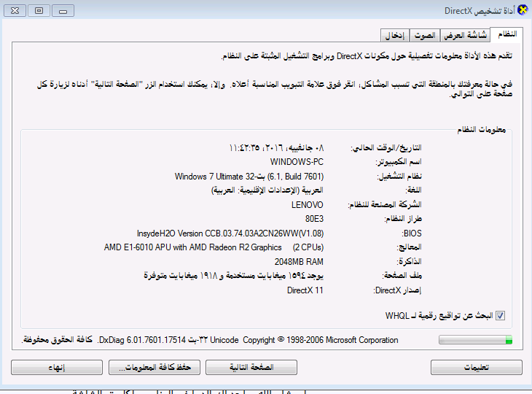Screen dimensions: 532x394
Task: Click the تعليمات help button
Action: click(x=477, y=368)
